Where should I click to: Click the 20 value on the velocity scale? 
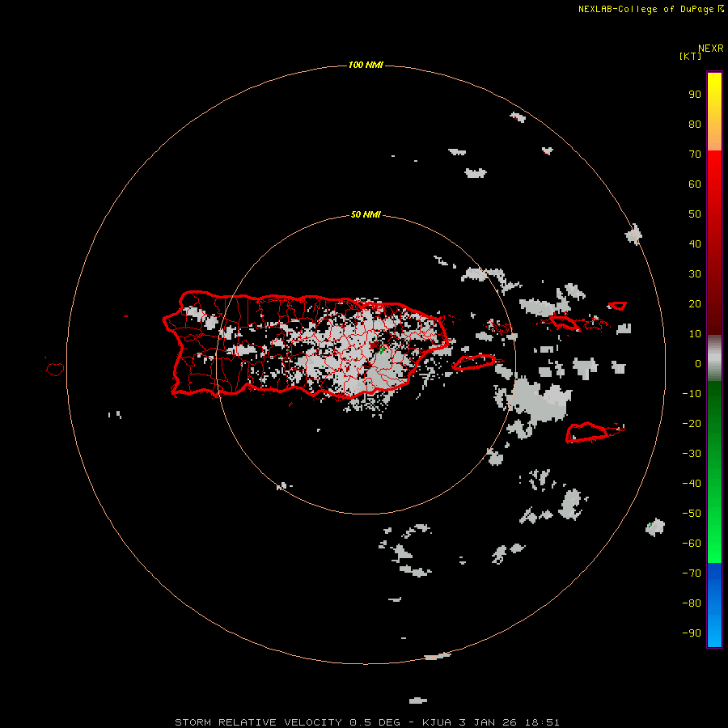[x=695, y=303]
